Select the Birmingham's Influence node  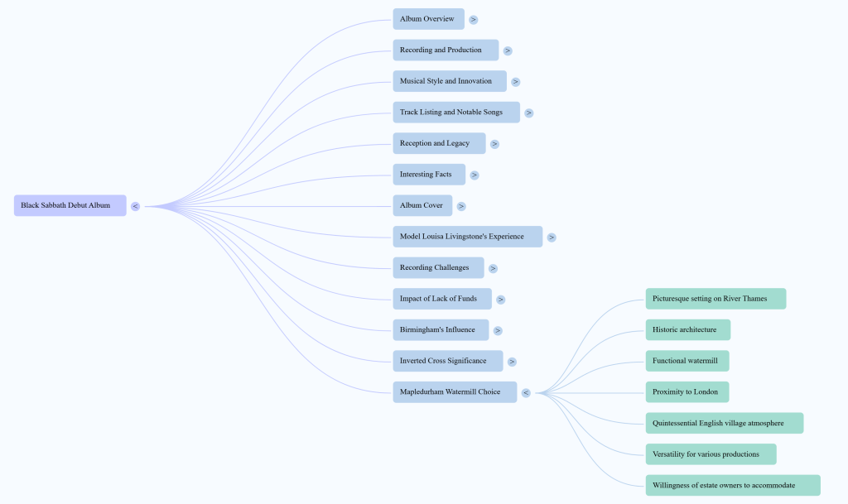441,330
